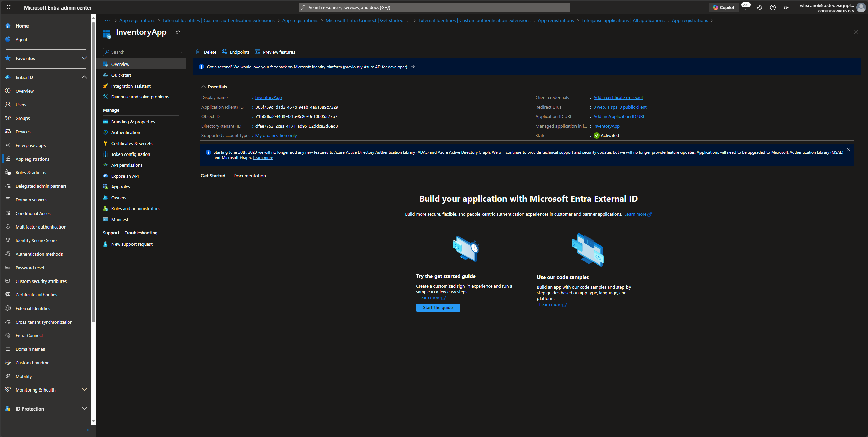Collapse the Entra ID section
Screen dimensions: 868x437
pyautogui.click(x=84, y=77)
